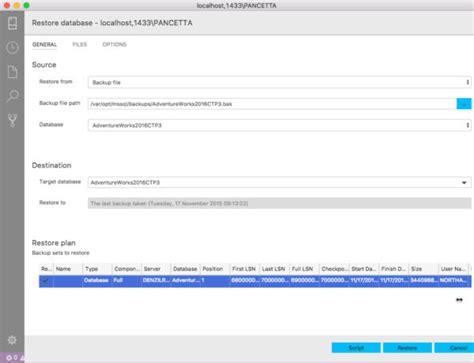Click the disabled Restore to field
474x363 pixels.
280,203
